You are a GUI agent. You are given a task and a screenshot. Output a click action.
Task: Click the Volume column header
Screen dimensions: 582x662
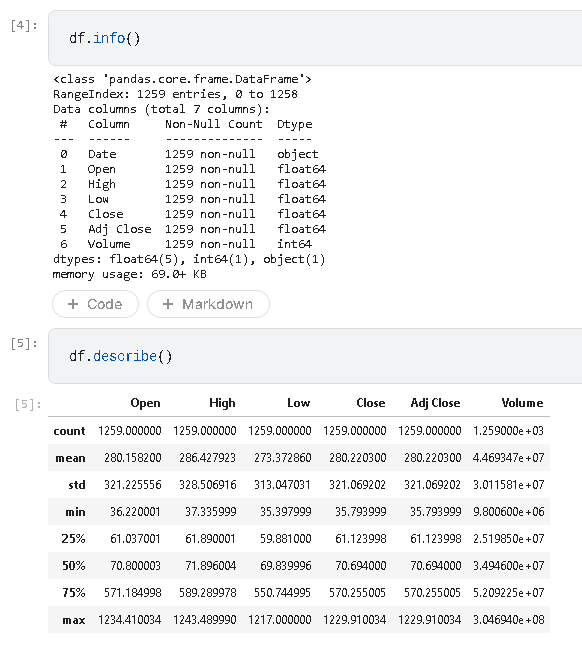click(522, 403)
